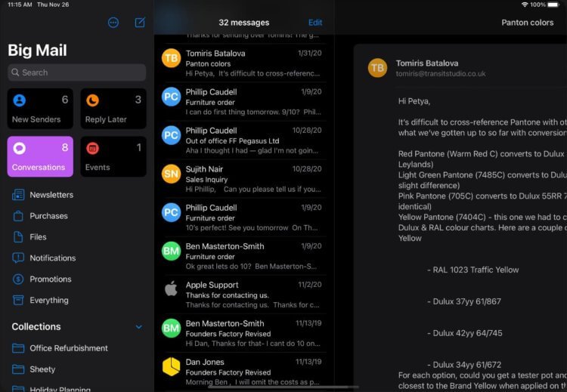Click the Conversations speech bubble icon
This screenshot has height=392, width=567.
click(x=20, y=148)
